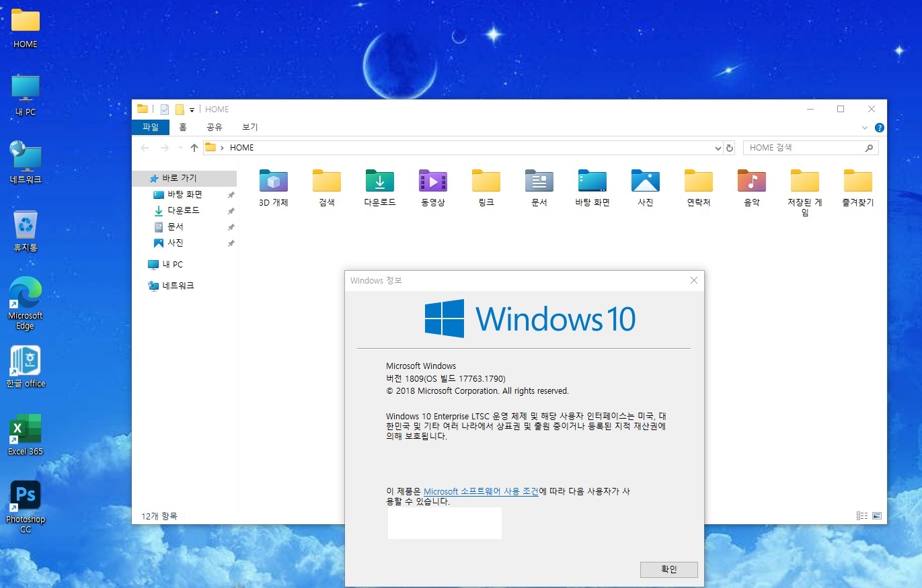The image size is (922, 588).
Task: Click the 확인 button
Action: click(669, 569)
